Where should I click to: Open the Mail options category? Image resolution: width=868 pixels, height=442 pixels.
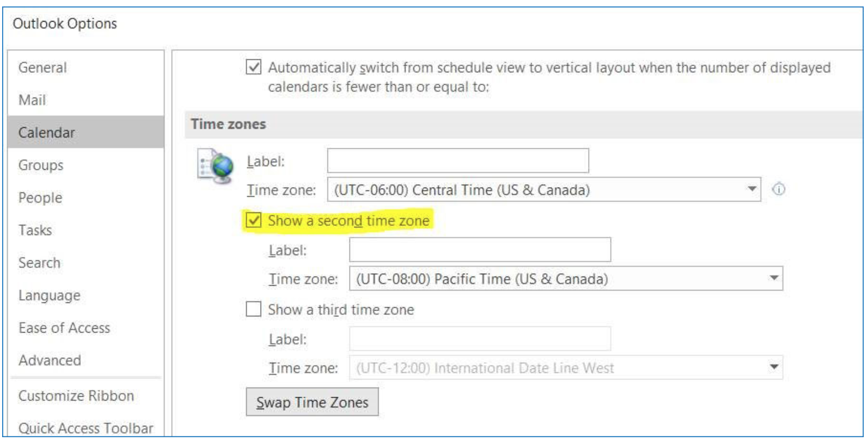click(x=32, y=100)
